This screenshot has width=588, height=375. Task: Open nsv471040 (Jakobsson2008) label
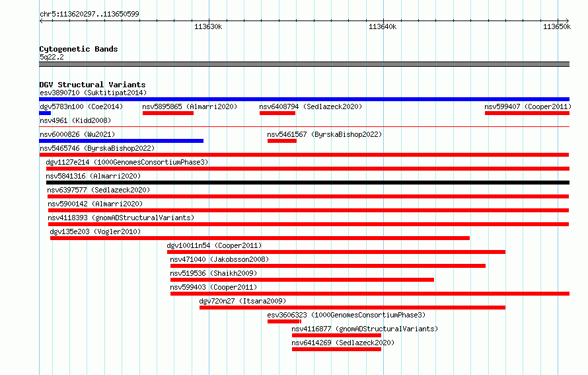click(x=219, y=259)
